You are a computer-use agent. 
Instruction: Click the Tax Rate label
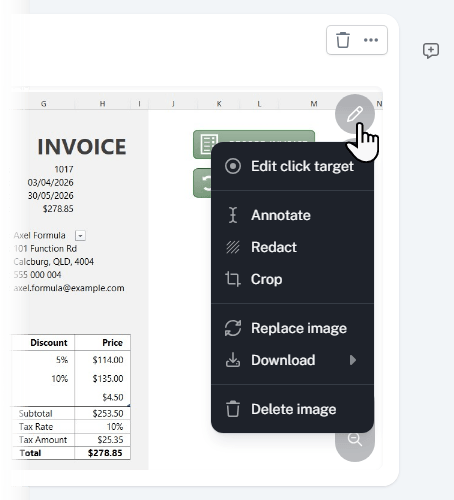[x=36, y=427]
